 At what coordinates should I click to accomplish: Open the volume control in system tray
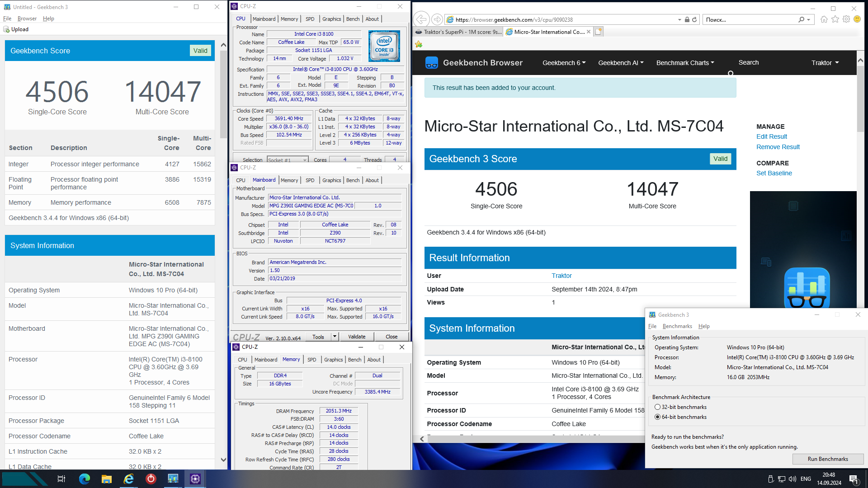pyautogui.click(x=793, y=479)
